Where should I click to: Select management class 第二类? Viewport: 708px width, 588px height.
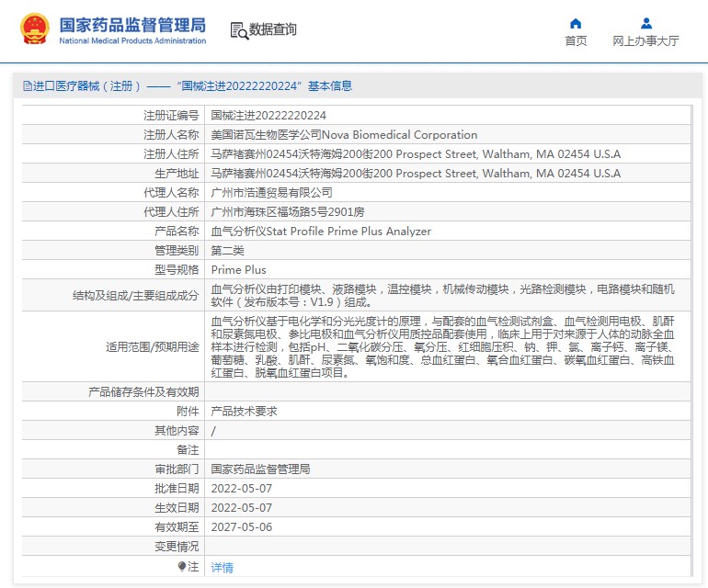[228, 251]
